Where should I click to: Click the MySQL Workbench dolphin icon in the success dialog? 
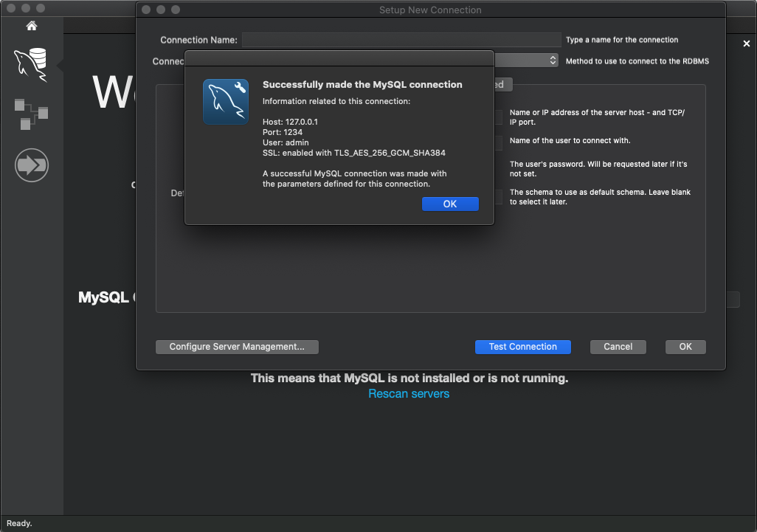tap(226, 102)
